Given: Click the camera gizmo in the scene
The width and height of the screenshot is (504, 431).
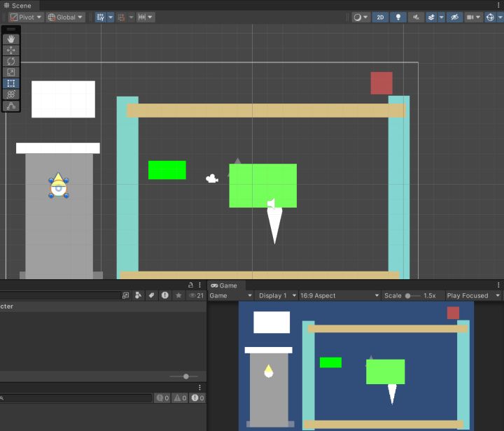Looking at the screenshot, I should pos(211,179).
